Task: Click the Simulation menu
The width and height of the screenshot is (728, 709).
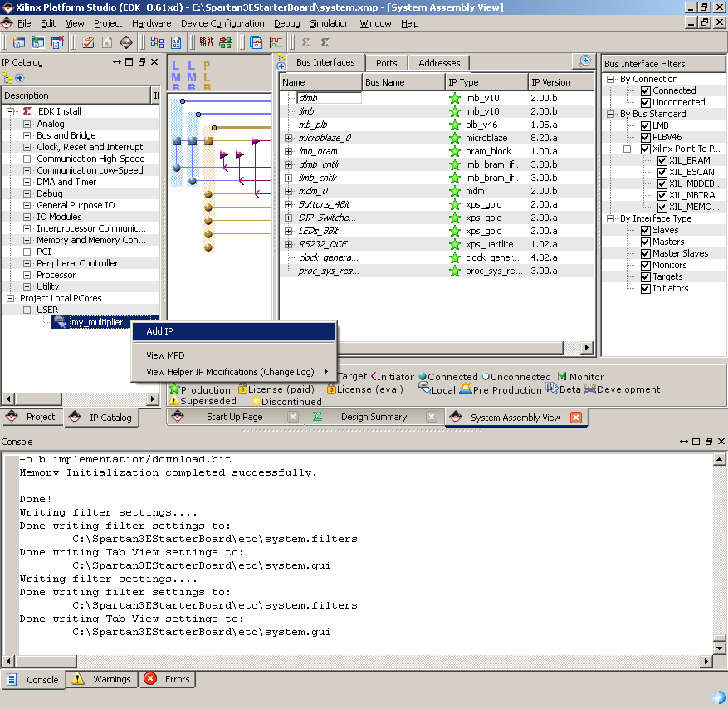Action: point(330,23)
